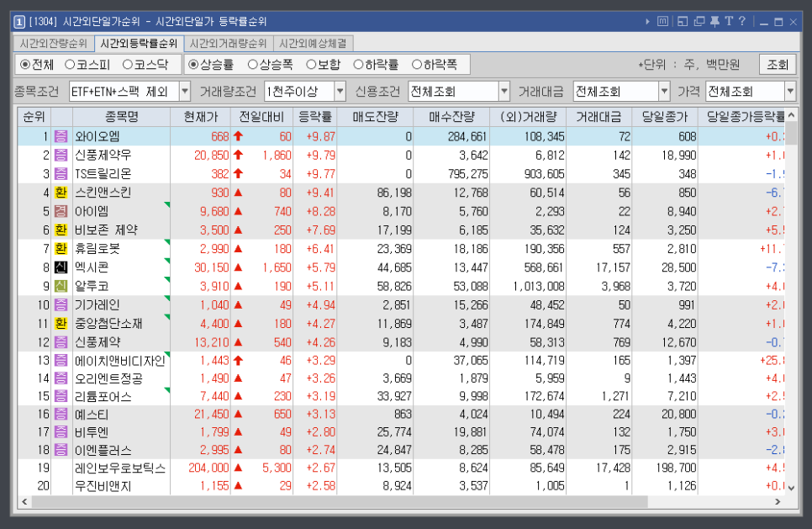Click the red triangle for 레인보우로보틱스
The width and height of the screenshot is (812, 529).
(238, 468)
